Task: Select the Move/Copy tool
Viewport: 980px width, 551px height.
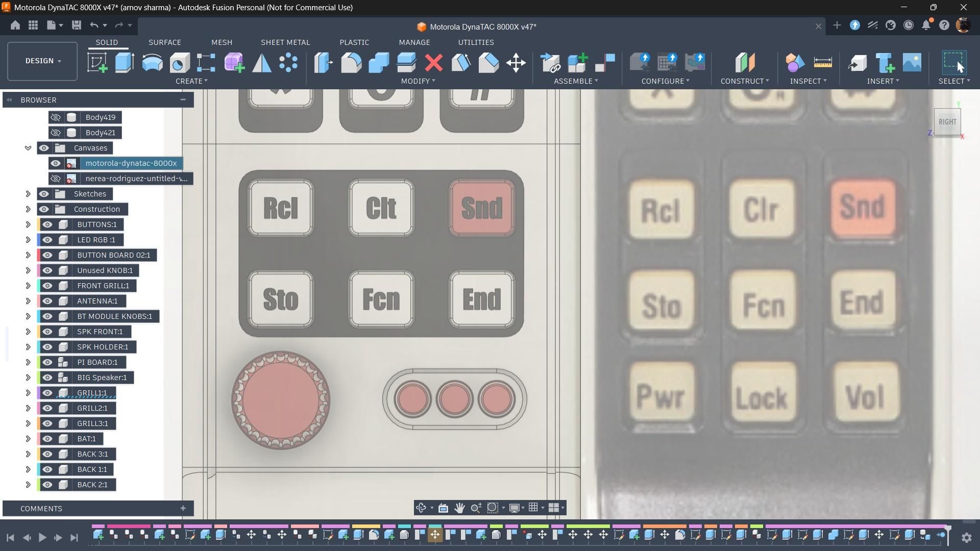Action: click(516, 63)
